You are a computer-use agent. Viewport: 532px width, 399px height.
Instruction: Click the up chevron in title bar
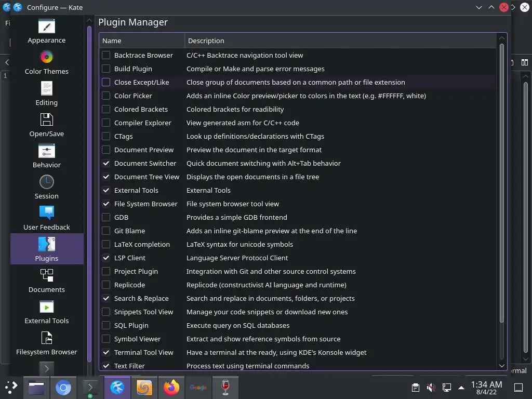pos(491,7)
